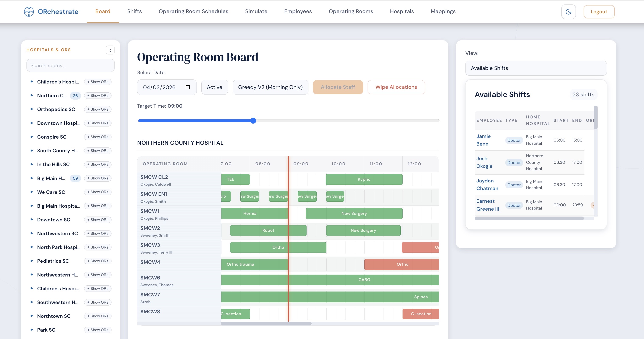The height and width of the screenshot is (339, 644).
Task: Open the Available Shifts view dropdown
Action: [x=536, y=68]
